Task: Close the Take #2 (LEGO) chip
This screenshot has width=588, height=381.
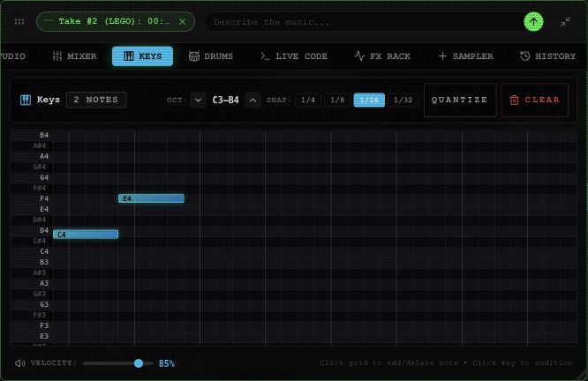Action: (182, 22)
